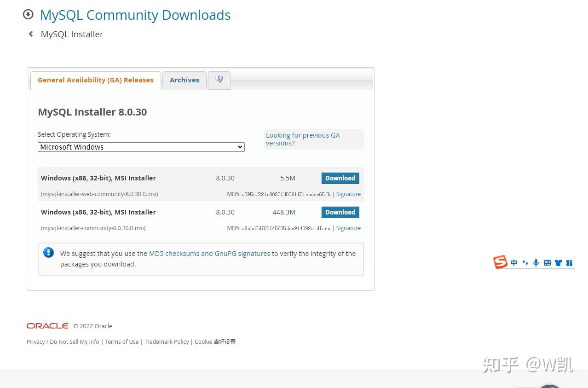Open Cookie 喜好设置 footer link

[x=215, y=342]
